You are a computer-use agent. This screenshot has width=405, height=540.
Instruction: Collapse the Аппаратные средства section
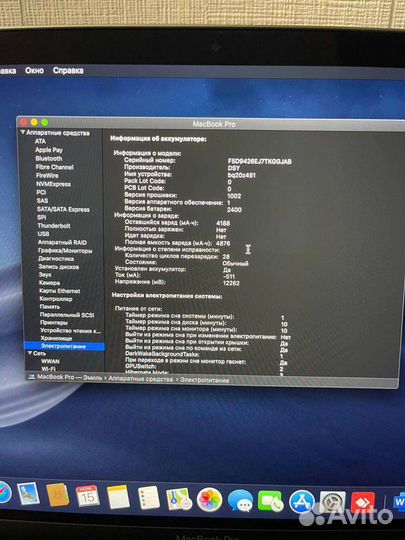(x=23, y=132)
